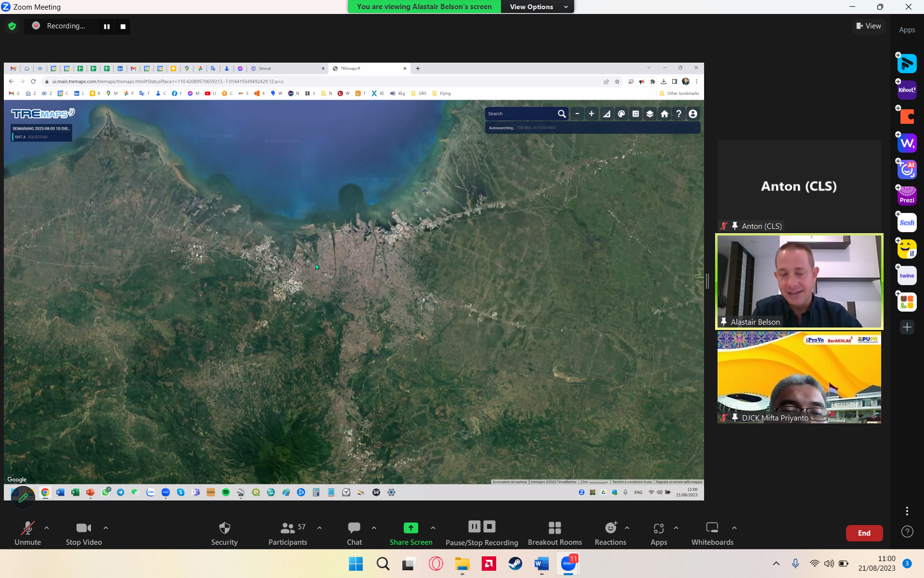Expand View Options dropdown in Zoom banner
This screenshot has width=924, height=578.
tap(566, 7)
